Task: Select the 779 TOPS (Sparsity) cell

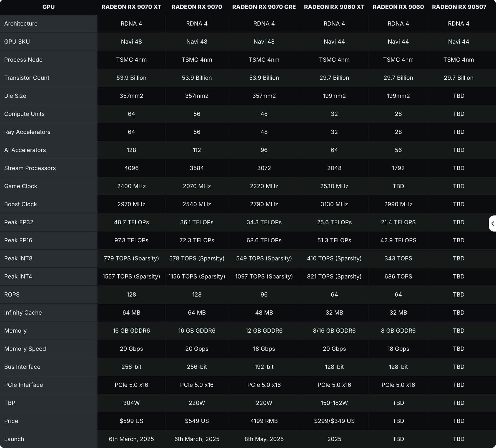Action: click(x=131, y=258)
